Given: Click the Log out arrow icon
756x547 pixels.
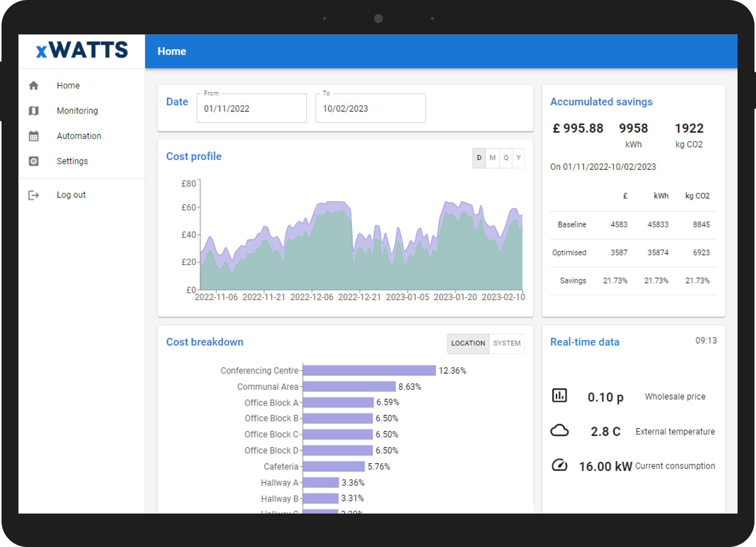Looking at the screenshot, I should (x=34, y=195).
